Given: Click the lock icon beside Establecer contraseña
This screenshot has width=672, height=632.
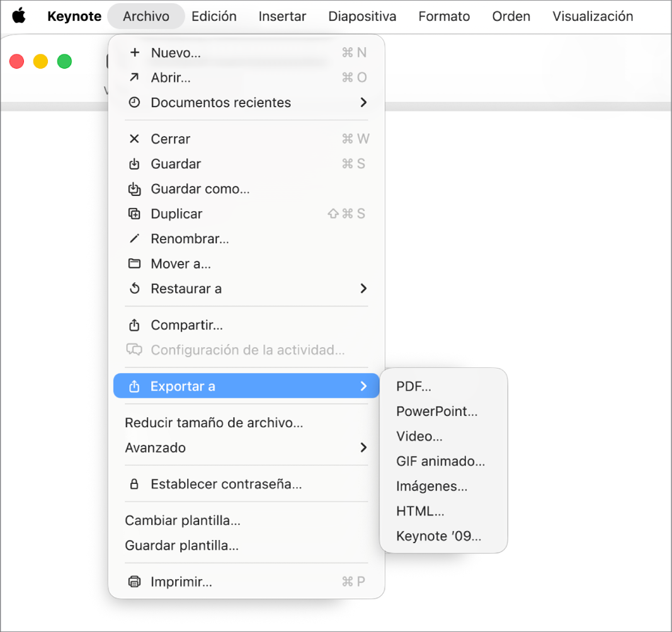Looking at the screenshot, I should point(135,484).
